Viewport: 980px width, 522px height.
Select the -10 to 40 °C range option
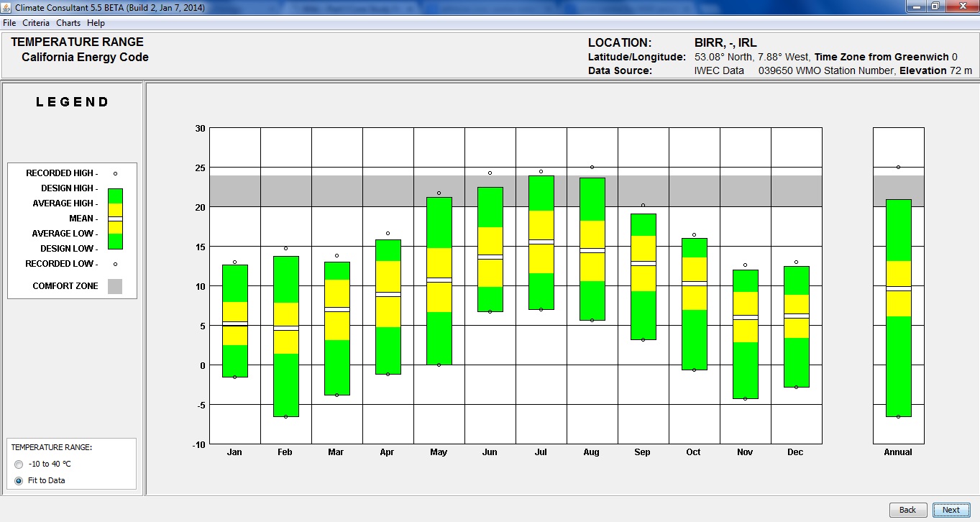(19, 464)
